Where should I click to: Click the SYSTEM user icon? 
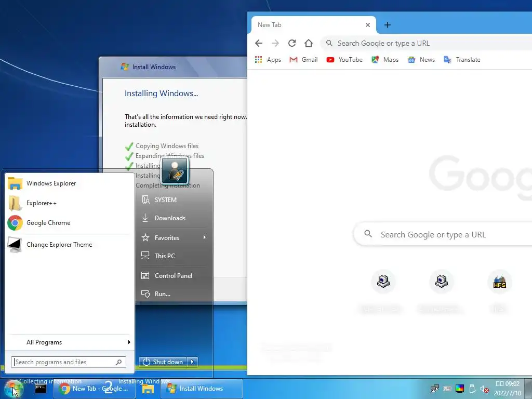click(x=145, y=199)
